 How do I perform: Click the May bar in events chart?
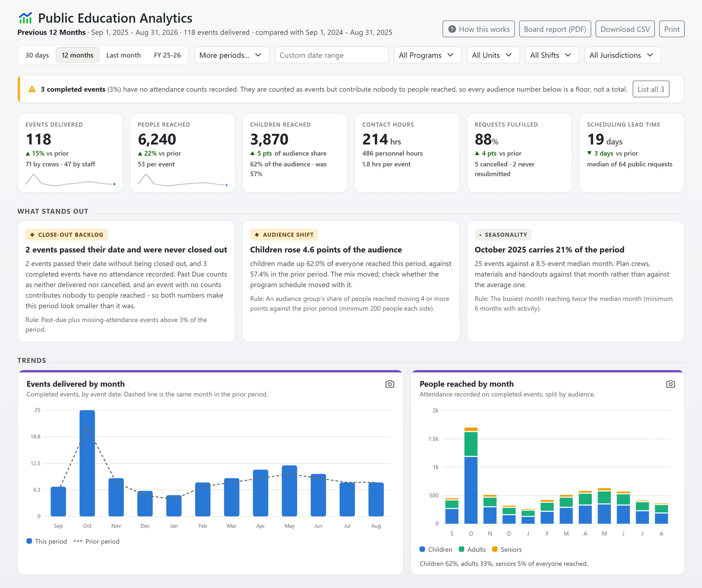click(290, 491)
